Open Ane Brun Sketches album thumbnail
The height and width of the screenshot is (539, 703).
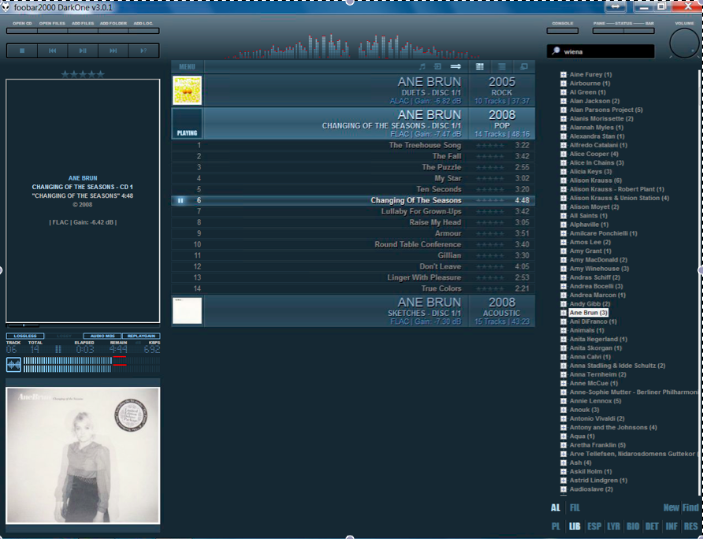[x=187, y=310]
